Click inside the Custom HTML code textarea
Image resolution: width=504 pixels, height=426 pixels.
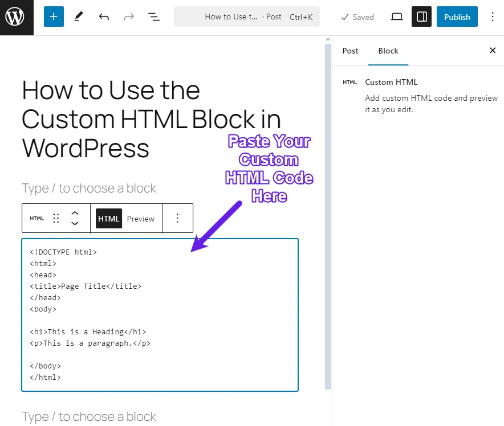tap(160, 314)
